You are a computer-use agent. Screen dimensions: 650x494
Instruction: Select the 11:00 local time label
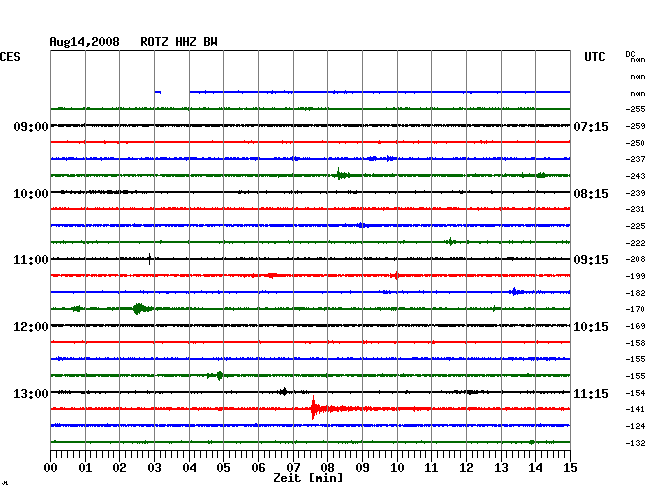pos(31,260)
